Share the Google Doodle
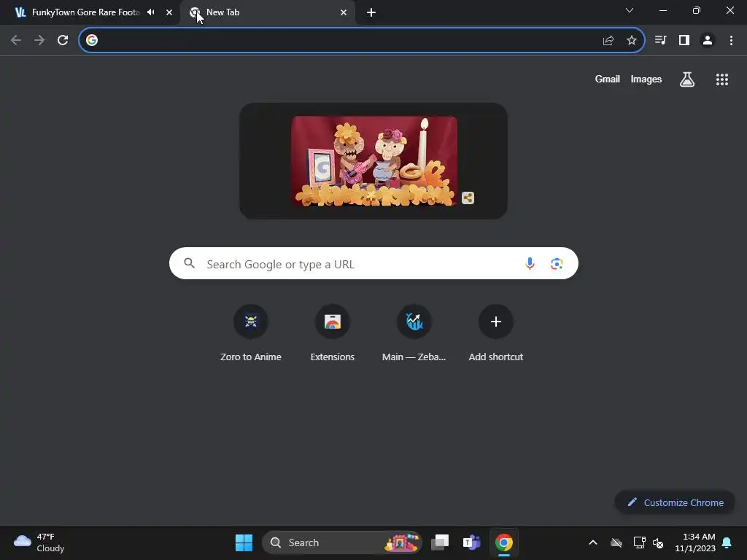 [468, 198]
